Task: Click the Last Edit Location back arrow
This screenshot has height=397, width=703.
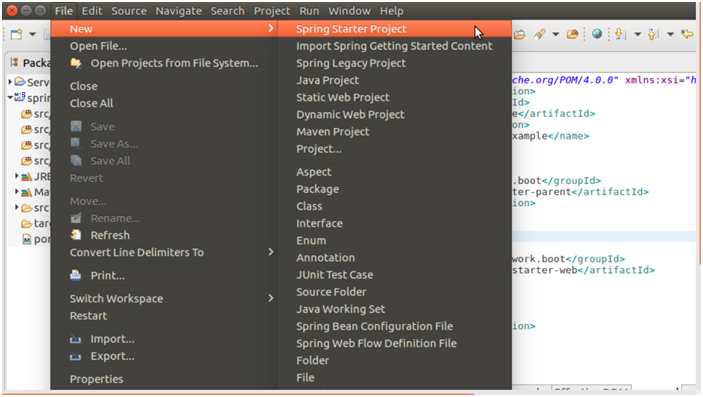Action: tap(687, 34)
